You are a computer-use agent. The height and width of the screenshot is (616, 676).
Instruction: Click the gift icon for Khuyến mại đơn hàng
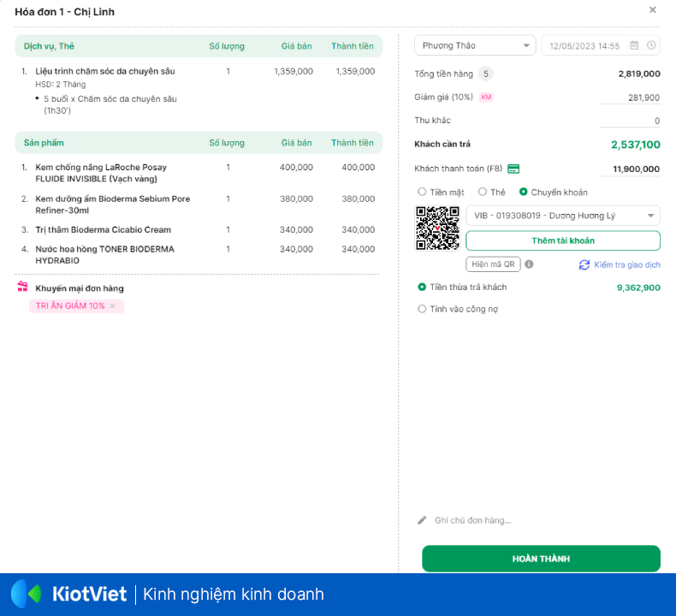pos(23,287)
